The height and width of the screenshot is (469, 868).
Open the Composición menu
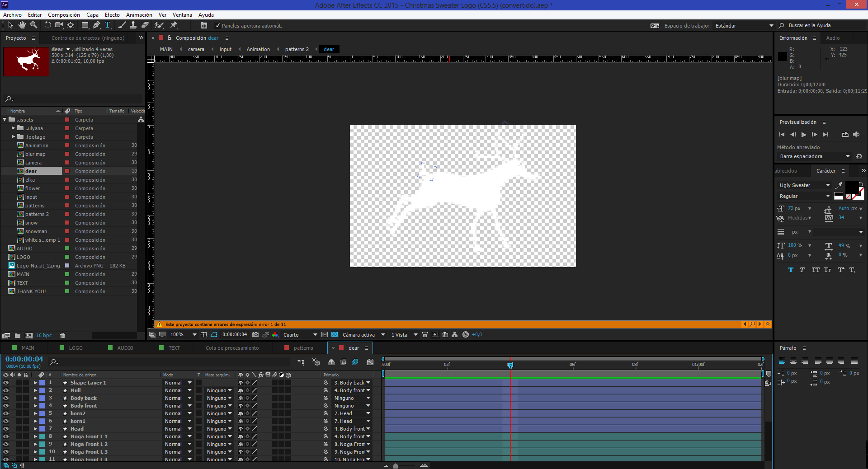tap(64, 15)
